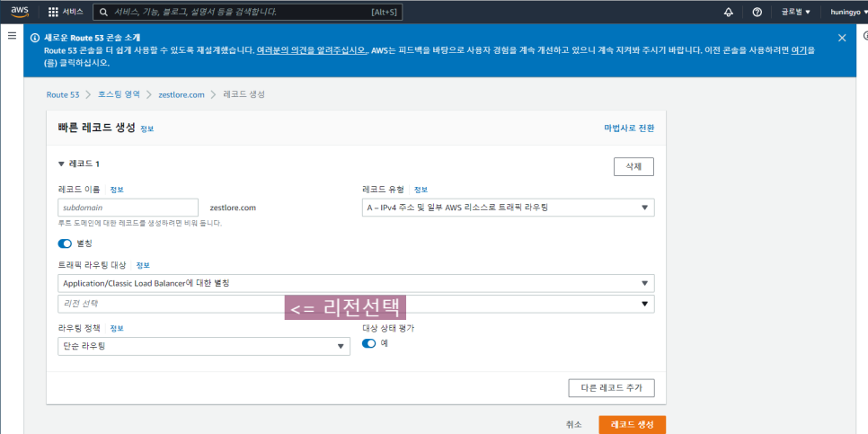Open the 글로벌 region dropdown
This screenshot has width=868, height=434.
795,12
